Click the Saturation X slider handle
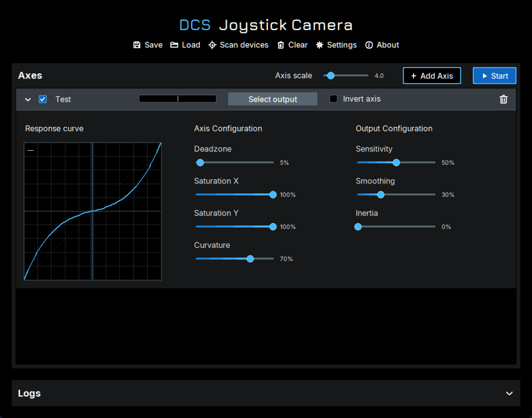 pos(273,194)
